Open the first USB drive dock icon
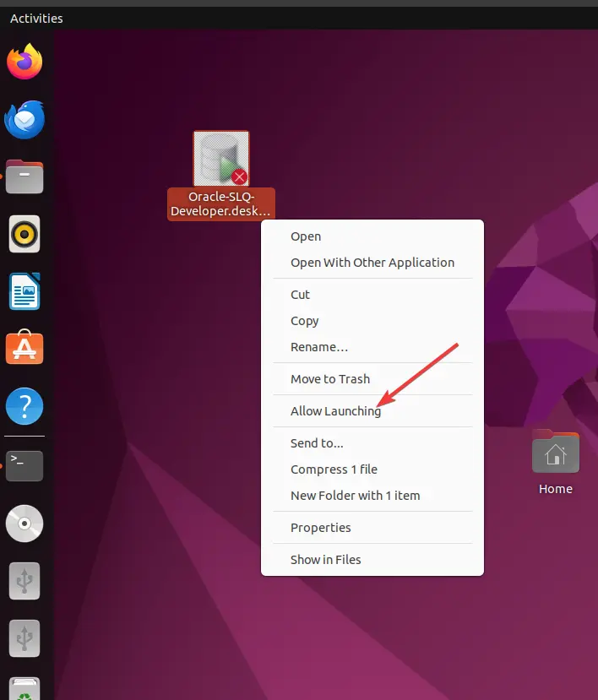Screen dimensions: 598x700 24,581
